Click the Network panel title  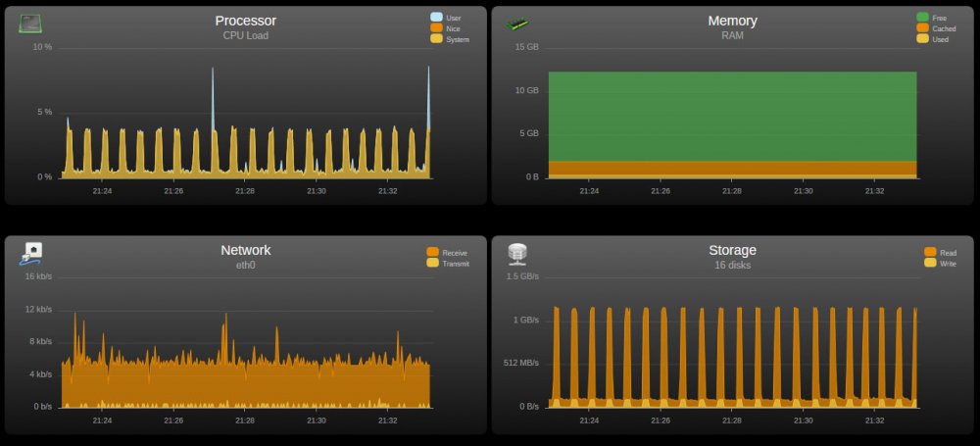(x=246, y=250)
